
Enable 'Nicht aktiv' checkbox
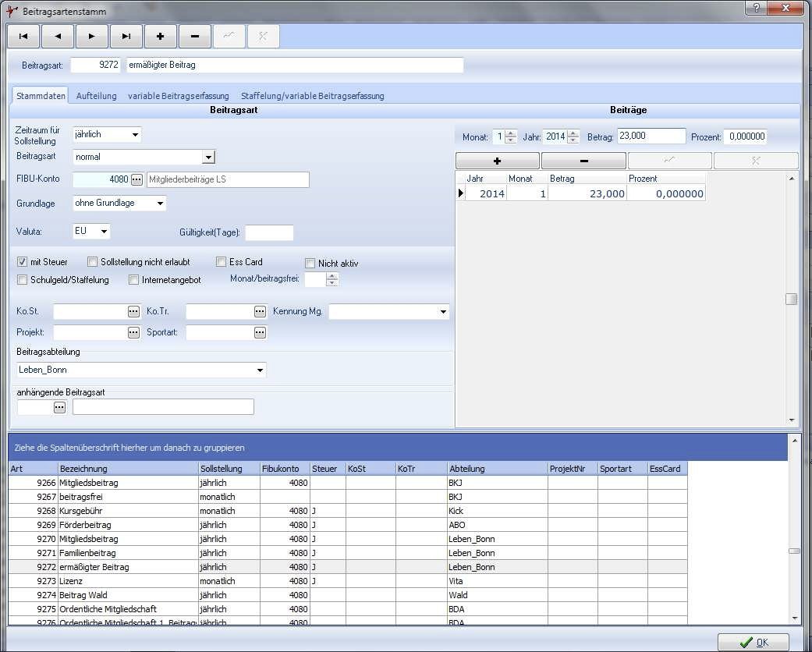point(310,264)
